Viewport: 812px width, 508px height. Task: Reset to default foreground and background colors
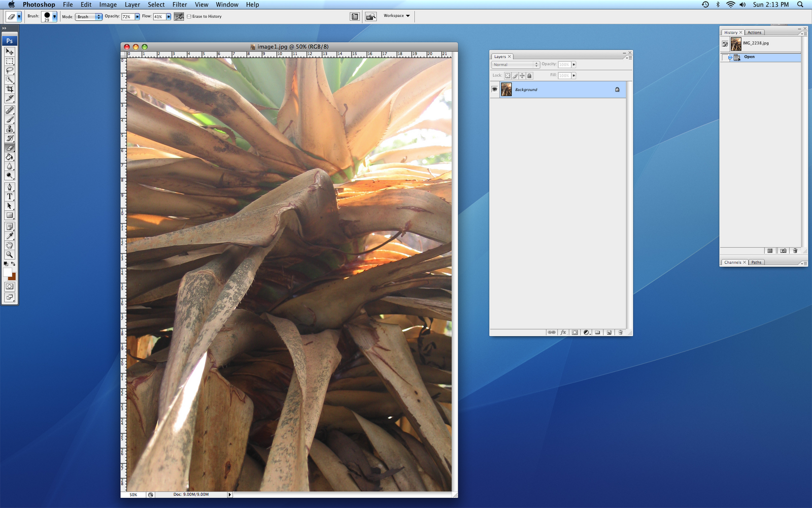tap(6, 264)
